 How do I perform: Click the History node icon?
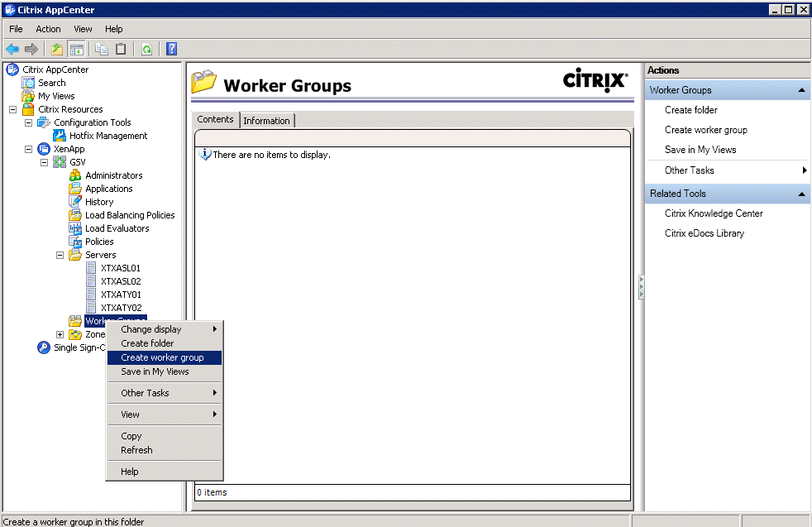pyautogui.click(x=75, y=202)
